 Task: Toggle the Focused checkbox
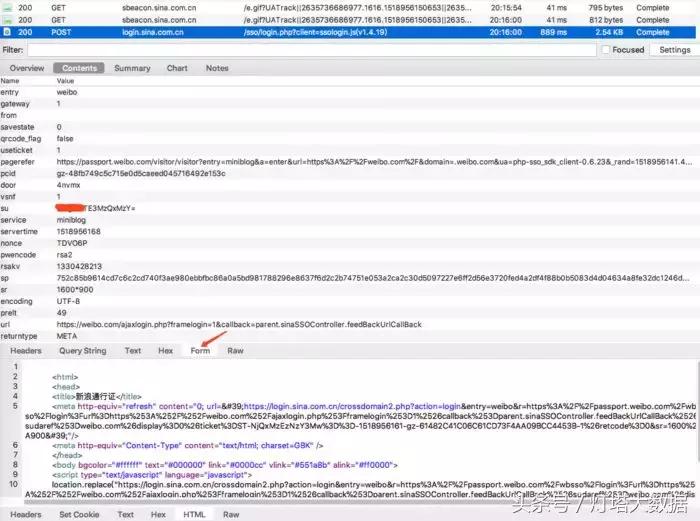[605, 50]
